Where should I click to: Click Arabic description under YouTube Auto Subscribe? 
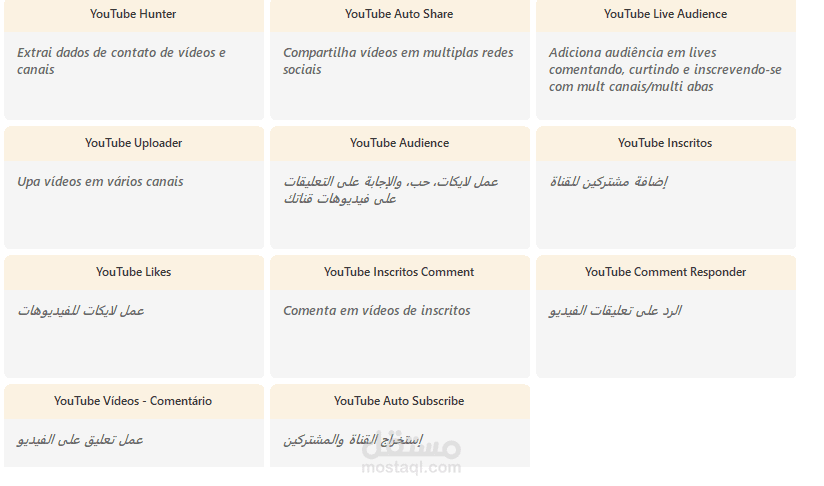click(353, 440)
